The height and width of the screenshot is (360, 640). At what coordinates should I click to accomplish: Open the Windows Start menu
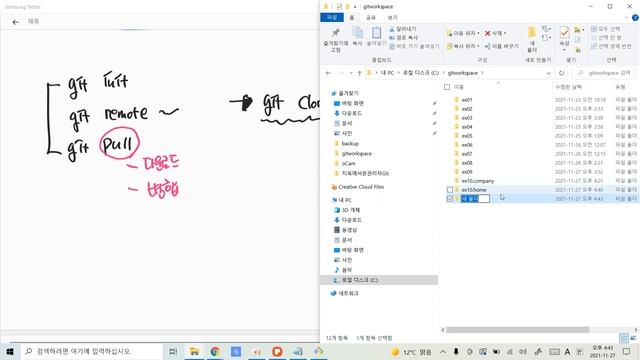[10, 351]
